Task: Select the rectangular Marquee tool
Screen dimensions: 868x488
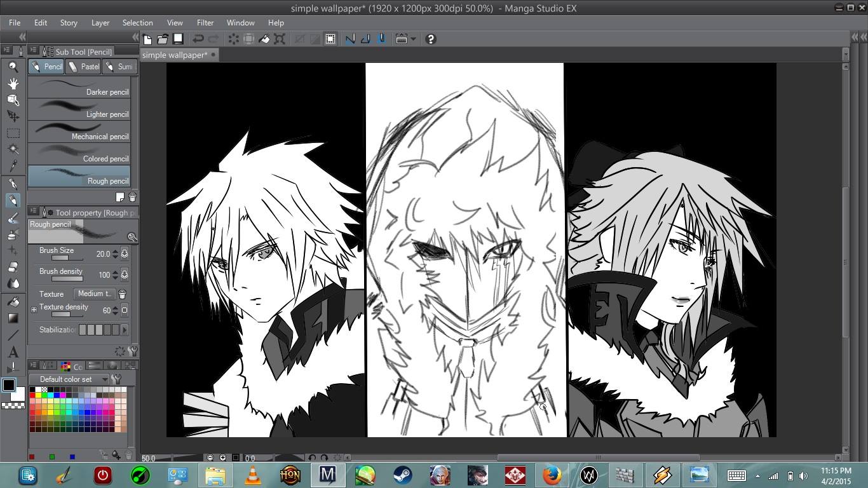Action: click(13, 133)
